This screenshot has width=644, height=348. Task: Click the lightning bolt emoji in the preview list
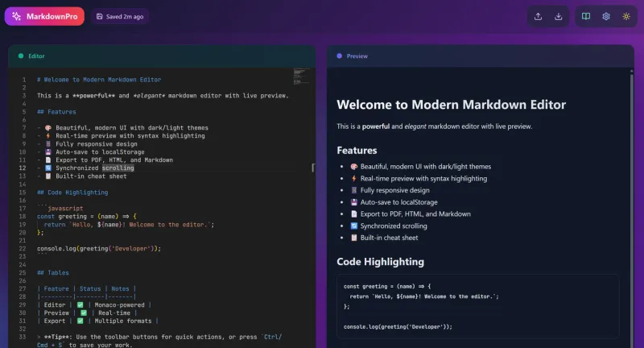(353, 178)
